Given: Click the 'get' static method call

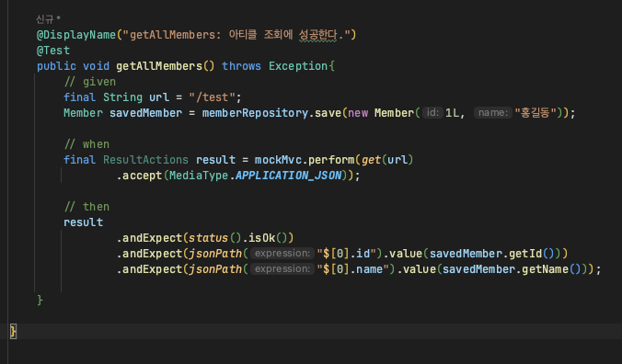Looking at the screenshot, I should pos(371,160).
